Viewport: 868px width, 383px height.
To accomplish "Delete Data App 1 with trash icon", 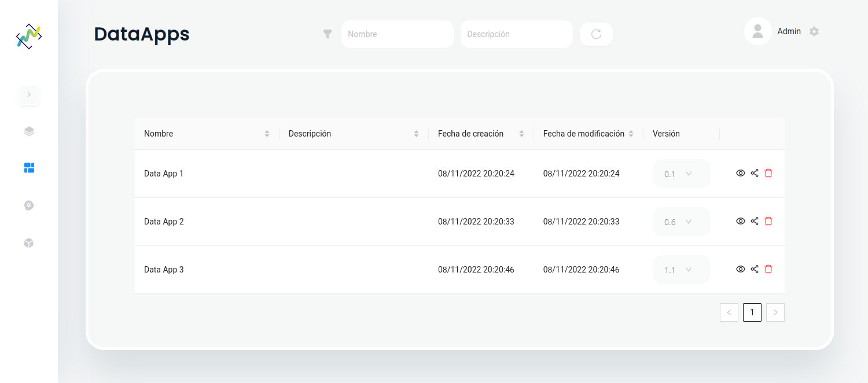I will tap(768, 173).
